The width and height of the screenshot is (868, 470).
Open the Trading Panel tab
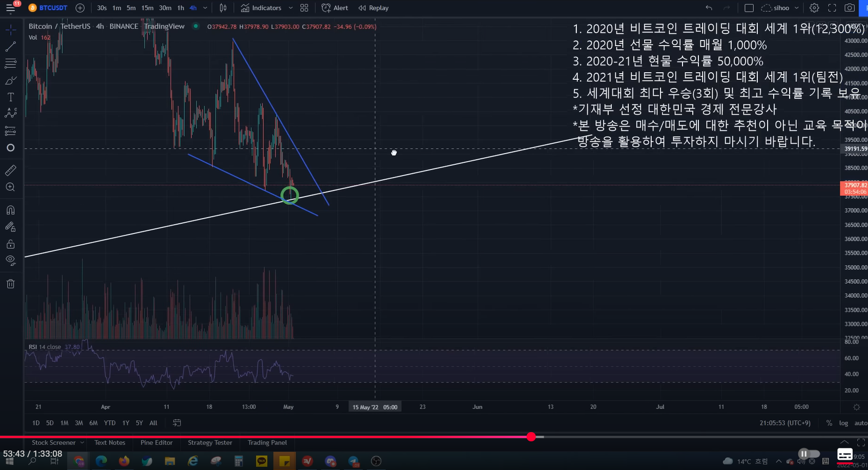click(x=267, y=442)
